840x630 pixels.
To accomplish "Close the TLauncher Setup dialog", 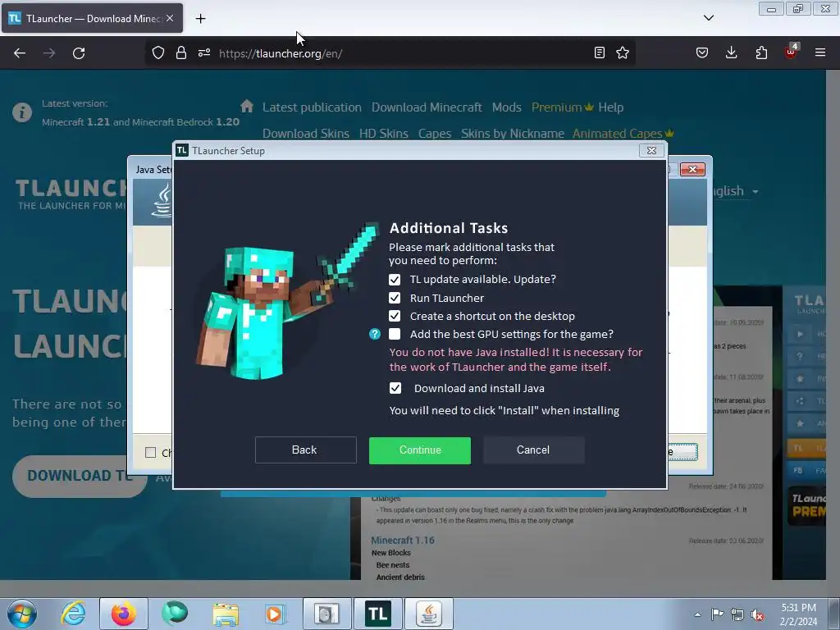I will 651,151.
